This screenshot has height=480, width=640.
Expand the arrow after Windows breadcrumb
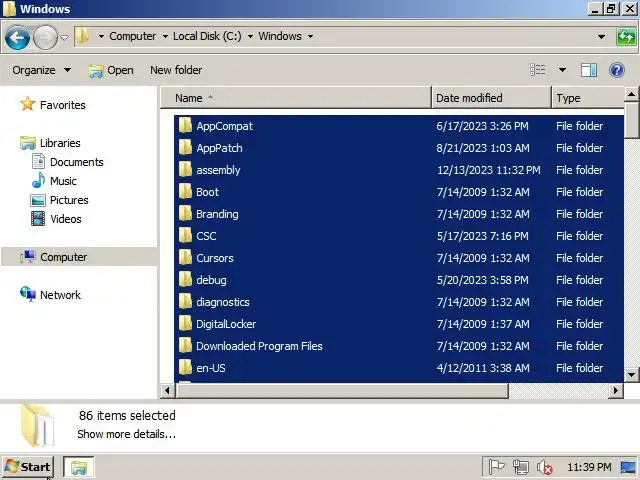[x=311, y=36]
